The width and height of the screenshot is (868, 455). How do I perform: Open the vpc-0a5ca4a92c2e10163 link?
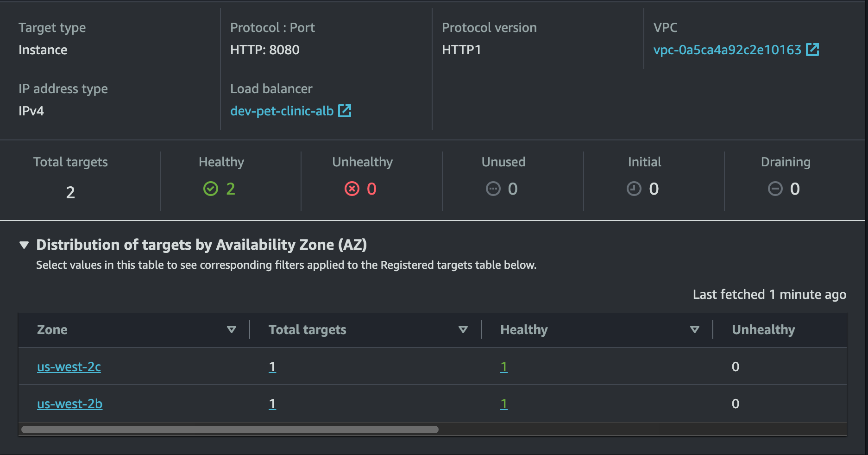(727, 50)
